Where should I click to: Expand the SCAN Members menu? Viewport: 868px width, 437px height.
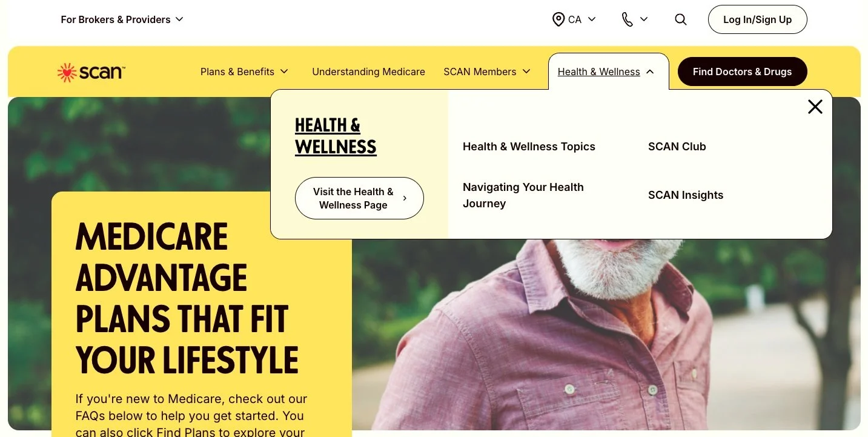tap(487, 72)
